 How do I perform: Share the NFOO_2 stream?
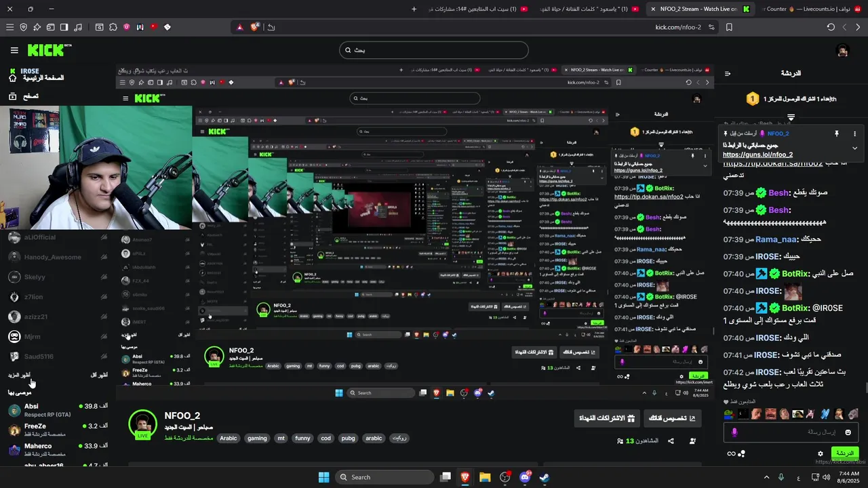671,441
